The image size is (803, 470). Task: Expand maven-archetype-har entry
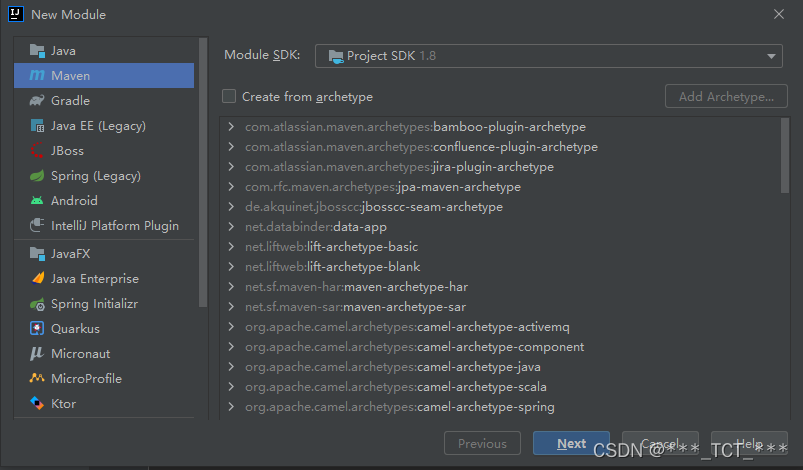pos(231,286)
